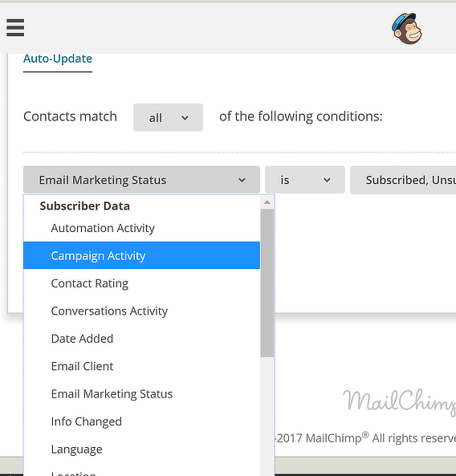Open the 'all' match dropdown
The height and width of the screenshot is (476, 456).
[169, 117]
